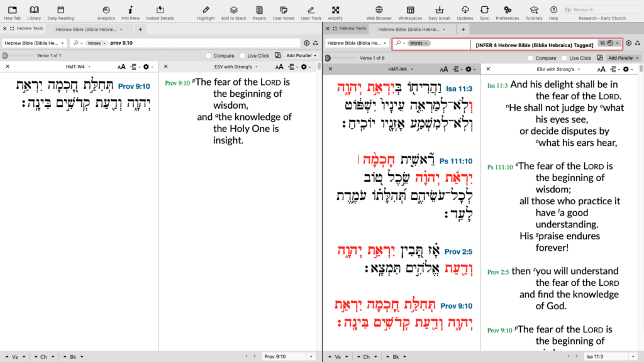Toggle Live Click checkbox in left pane
Screen dimensions: 644x362
242,56
